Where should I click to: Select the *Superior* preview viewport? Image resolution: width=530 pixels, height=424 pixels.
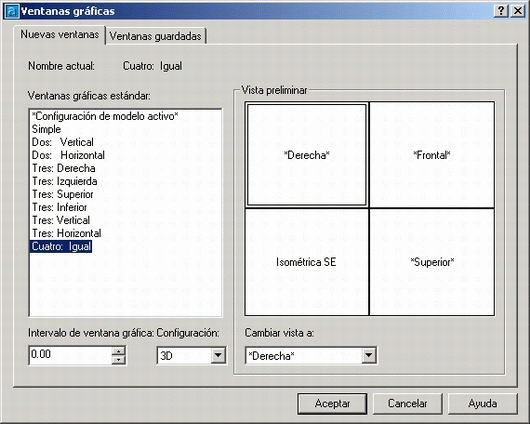click(432, 262)
